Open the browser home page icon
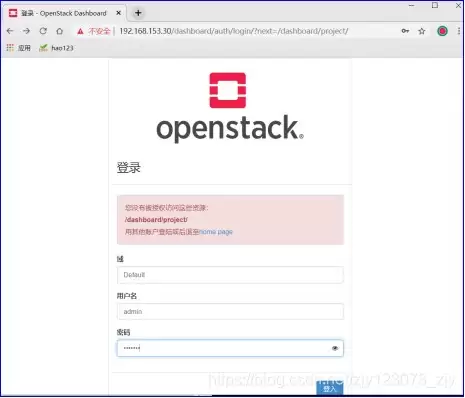The width and height of the screenshot is (465, 398). coord(60,31)
